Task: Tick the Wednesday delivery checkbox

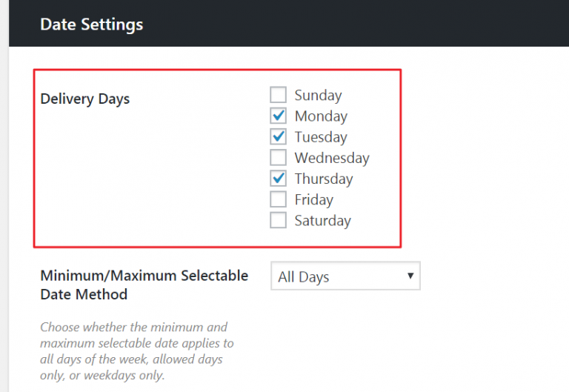Action: [278, 158]
